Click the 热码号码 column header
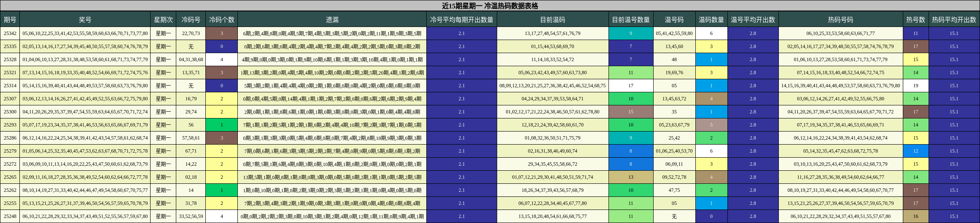The image size is (980, 223). 841,19
